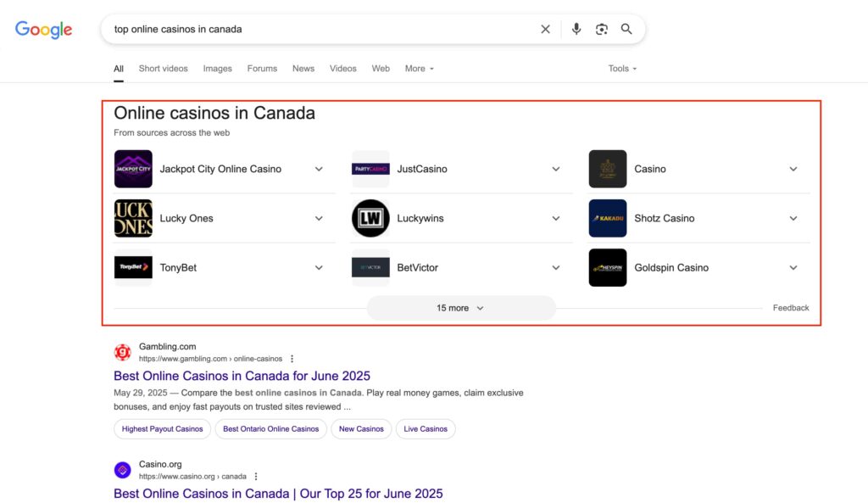868x503 pixels.
Task: Switch to the News tab
Action: pos(303,69)
